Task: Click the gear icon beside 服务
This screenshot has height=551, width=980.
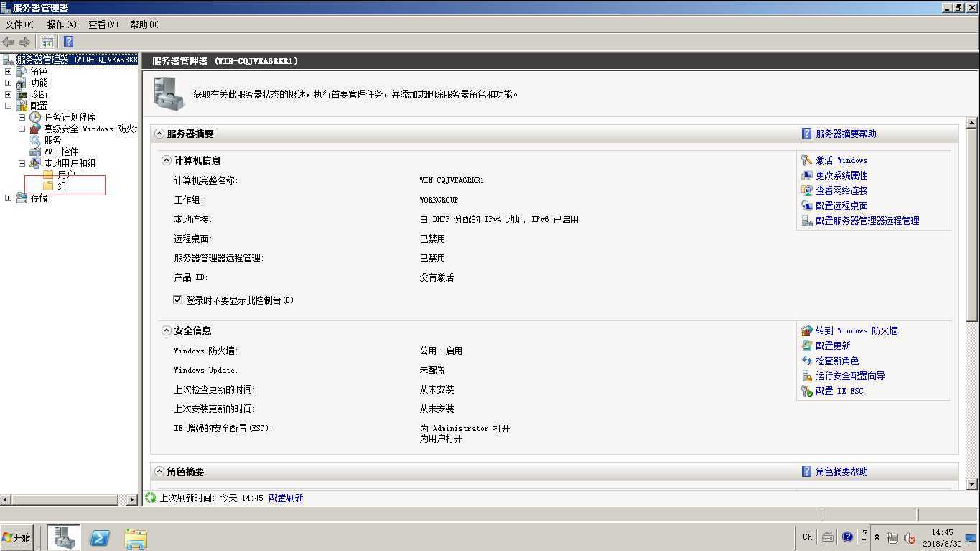Action: [x=35, y=140]
